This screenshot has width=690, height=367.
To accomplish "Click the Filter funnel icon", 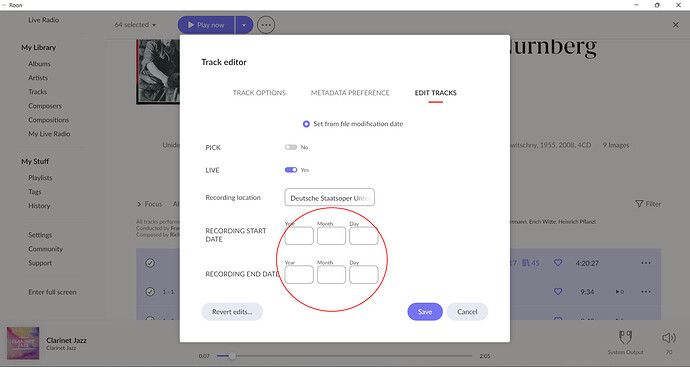I will click(639, 204).
